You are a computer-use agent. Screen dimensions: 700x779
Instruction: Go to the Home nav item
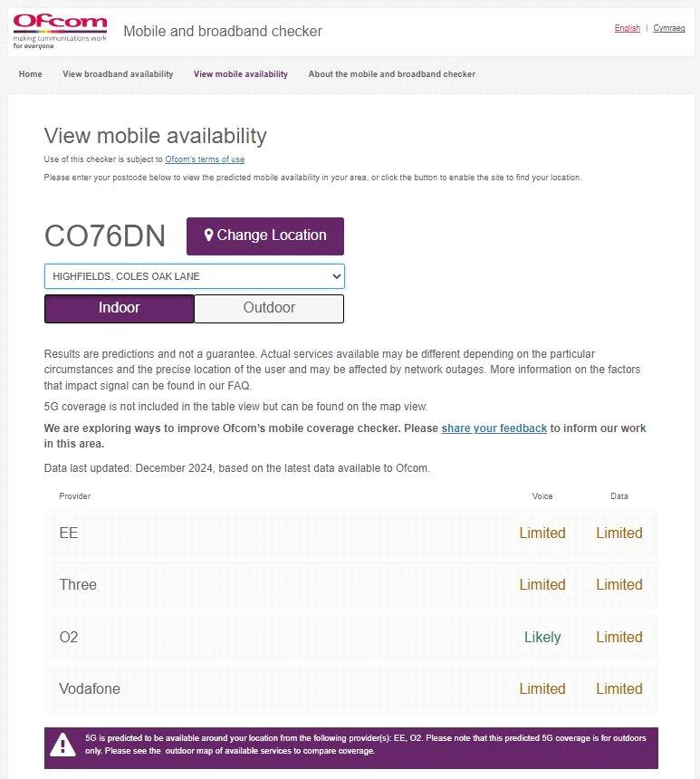click(31, 74)
